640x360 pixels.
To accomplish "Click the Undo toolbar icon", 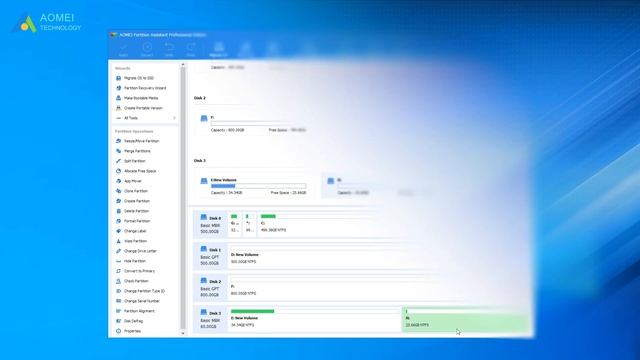I will coord(169,49).
